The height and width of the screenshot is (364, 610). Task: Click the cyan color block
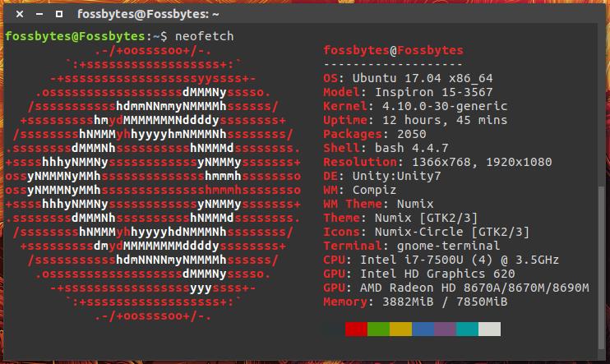tap(467, 329)
